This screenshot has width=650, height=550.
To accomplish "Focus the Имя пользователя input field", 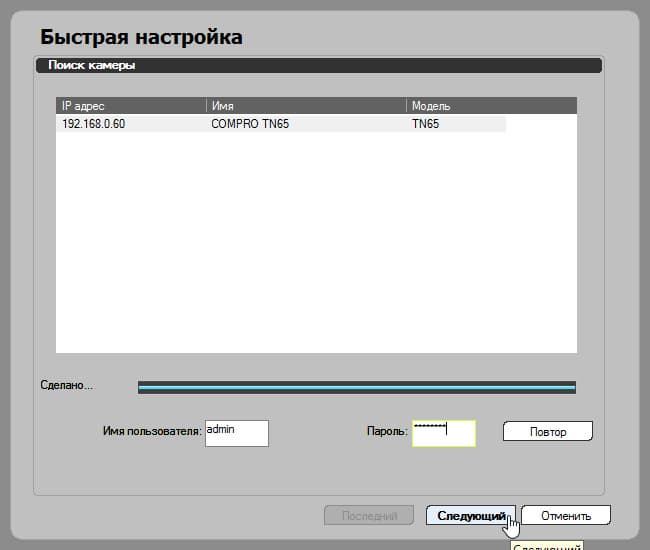I will pos(237,433).
